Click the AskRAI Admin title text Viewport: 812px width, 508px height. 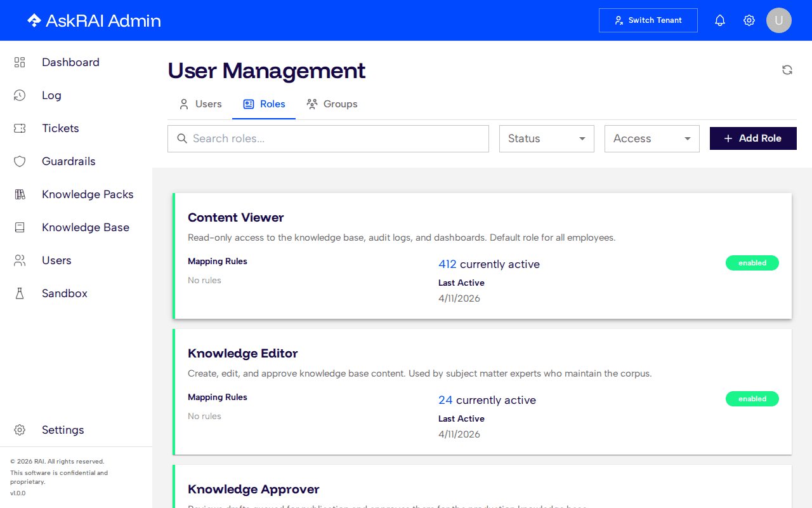[x=103, y=20]
